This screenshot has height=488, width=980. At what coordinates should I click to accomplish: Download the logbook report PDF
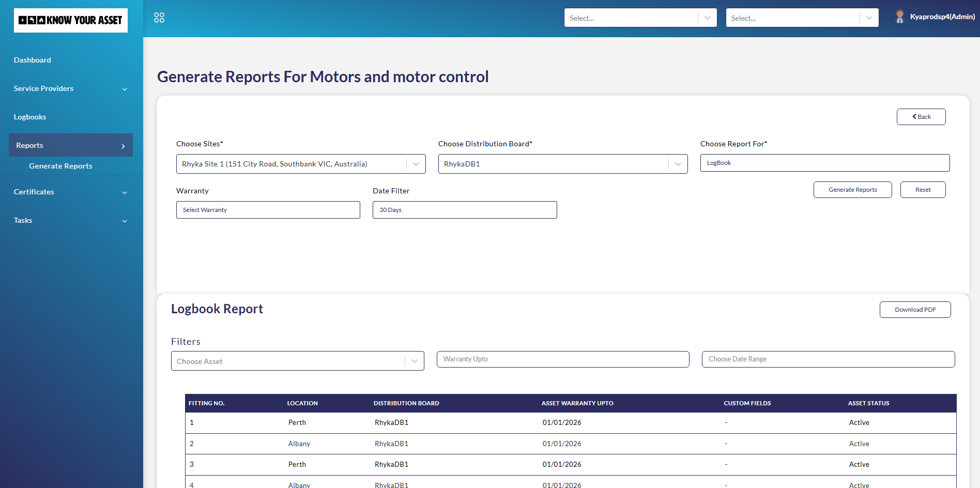pos(915,310)
